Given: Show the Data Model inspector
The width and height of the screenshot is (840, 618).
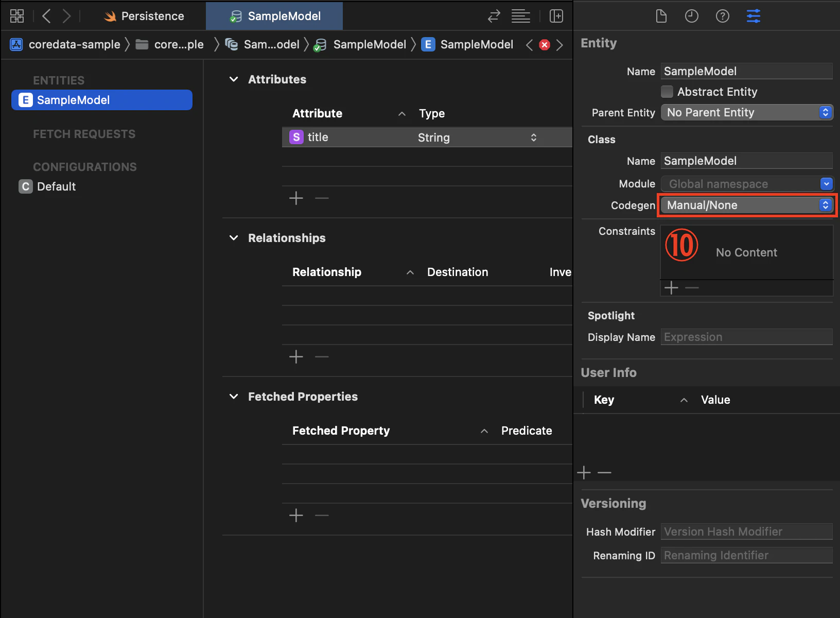Looking at the screenshot, I should 754,16.
